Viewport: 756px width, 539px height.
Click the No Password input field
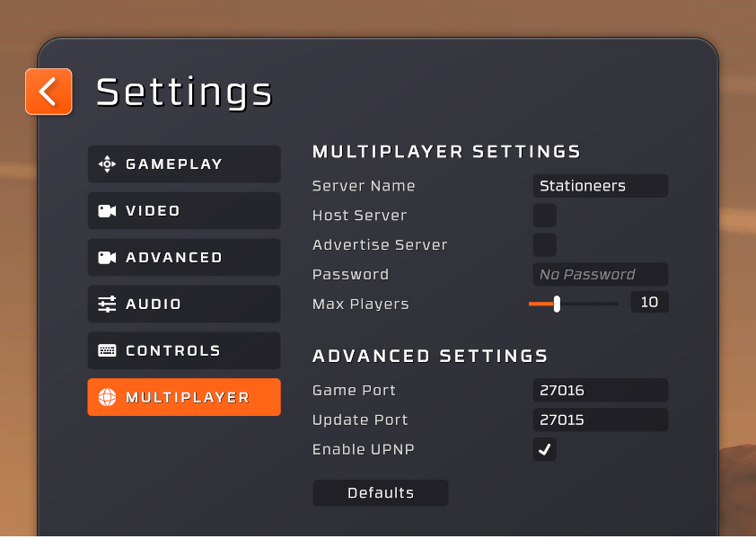tap(600, 274)
